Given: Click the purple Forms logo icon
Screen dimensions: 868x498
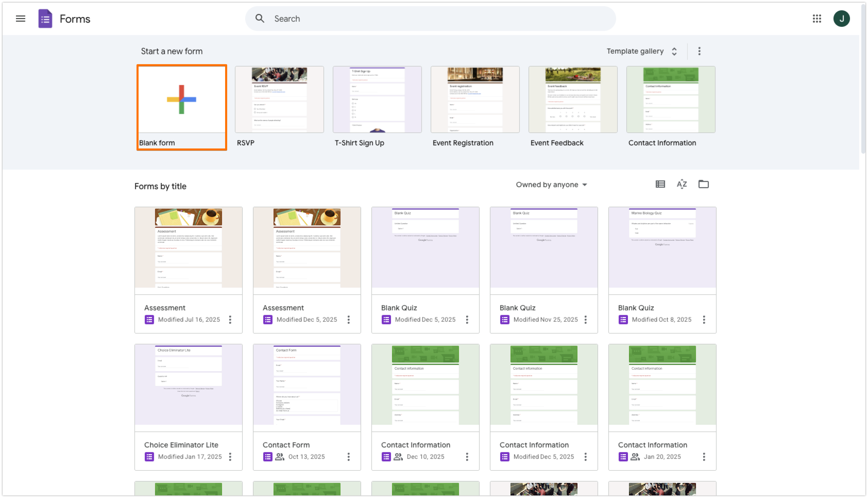Looking at the screenshot, I should click(x=45, y=18).
